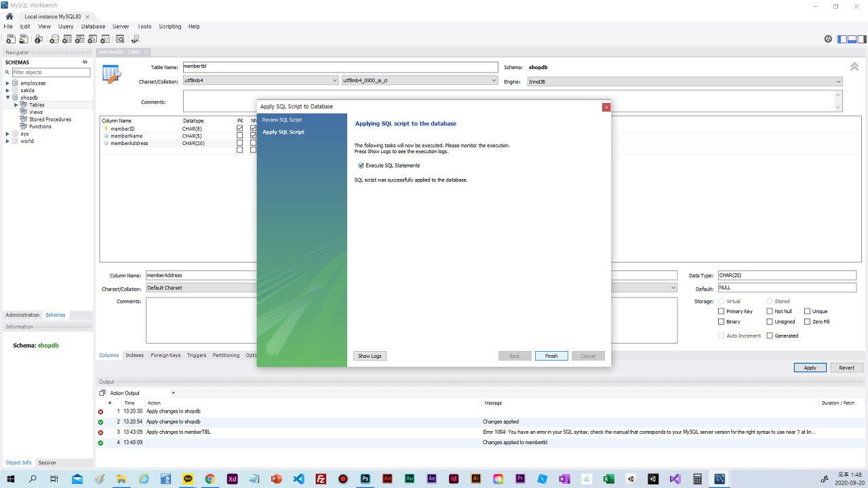This screenshot has height=488, width=868.
Task: Click the Revert button
Action: click(x=846, y=367)
